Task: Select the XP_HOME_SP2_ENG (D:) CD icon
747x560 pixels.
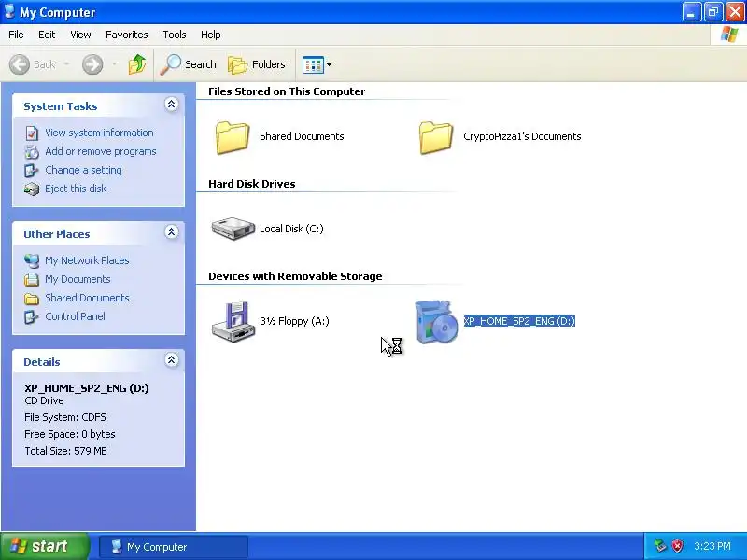Action: coord(436,322)
